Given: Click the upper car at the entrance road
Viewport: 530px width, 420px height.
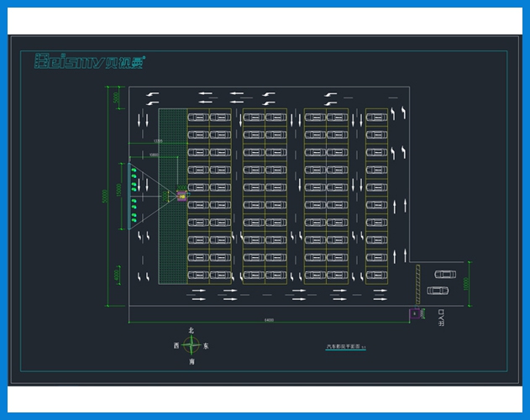Looking at the screenshot, I should pyautogui.click(x=445, y=274).
